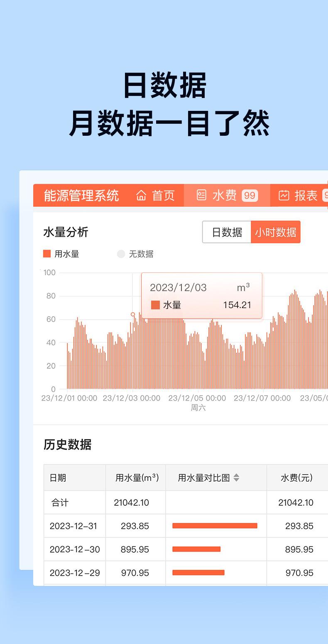Click the 日期 column header
Screen dimensions: 328x644
(x=58, y=478)
